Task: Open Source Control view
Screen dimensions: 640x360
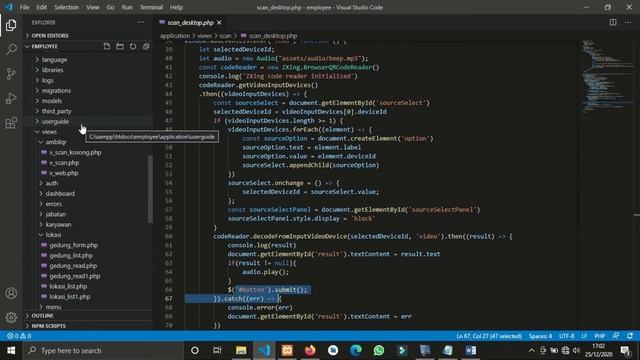Action: pyautogui.click(x=11, y=74)
